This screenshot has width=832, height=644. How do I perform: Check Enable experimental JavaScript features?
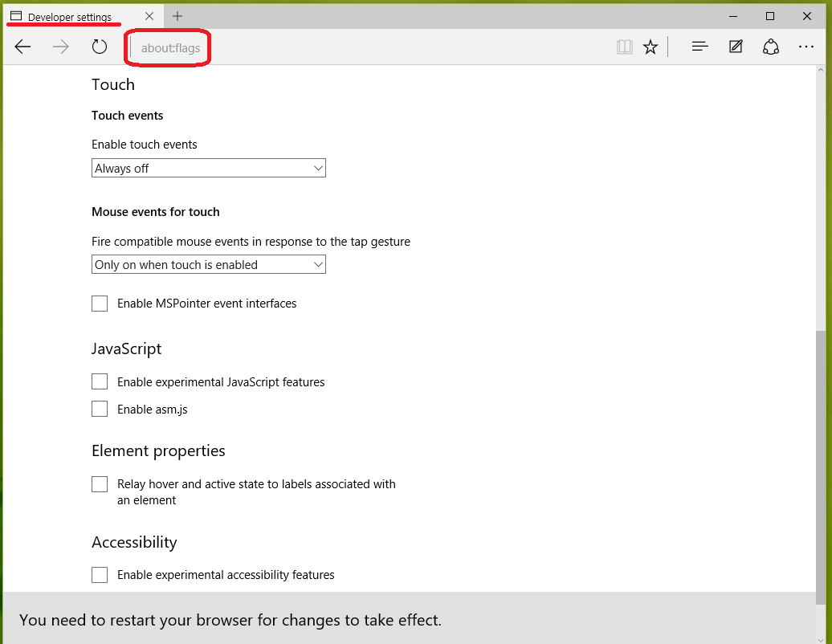click(x=100, y=381)
